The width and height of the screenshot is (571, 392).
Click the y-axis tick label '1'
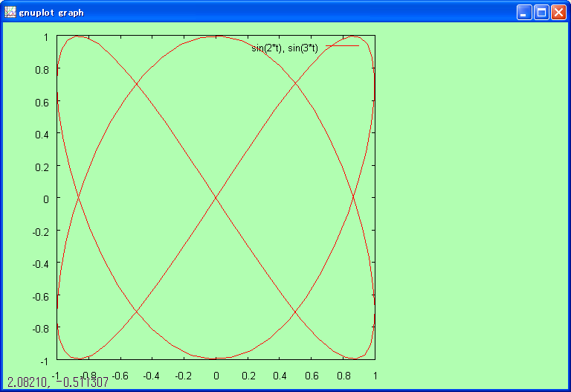point(46,37)
